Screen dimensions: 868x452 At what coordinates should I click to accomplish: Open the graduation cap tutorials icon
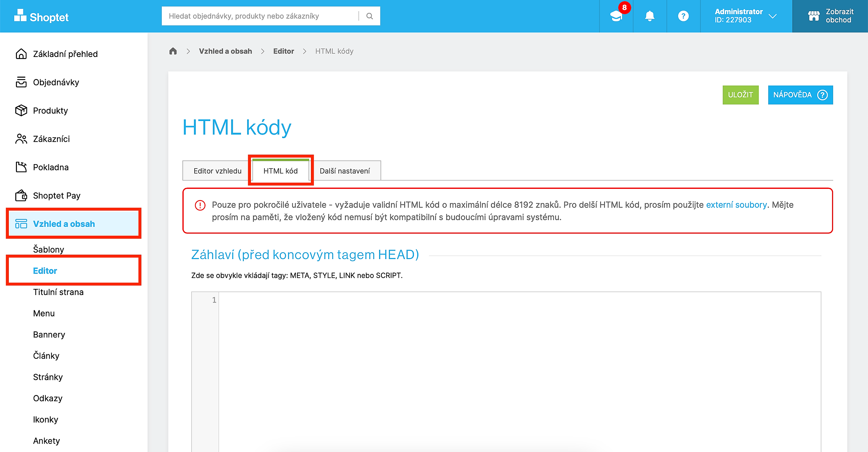pos(616,16)
